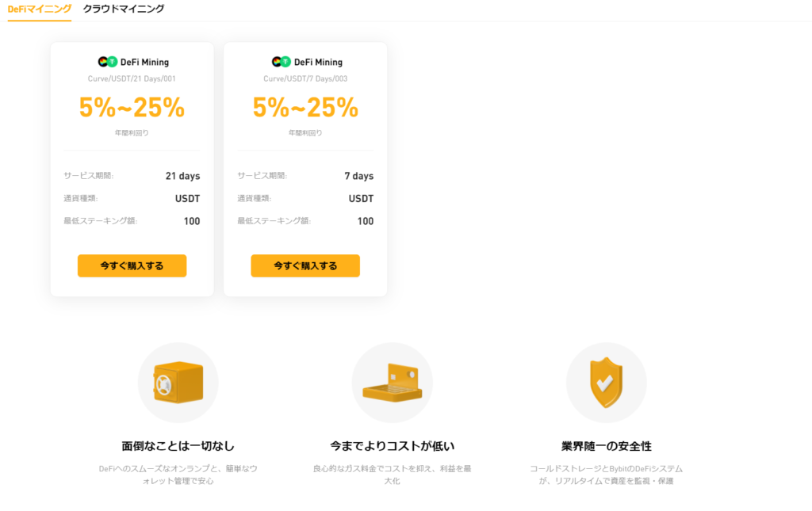Click the minimum staking 100 on the 7 Days card
Image resolution: width=812 pixels, height=511 pixels.
pos(366,221)
